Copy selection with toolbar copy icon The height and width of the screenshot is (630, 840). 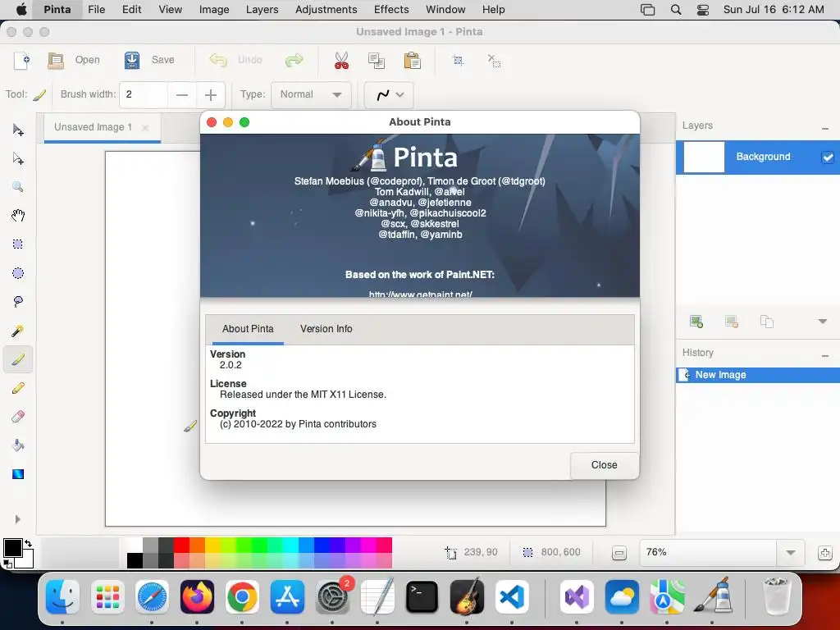point(377,61)
